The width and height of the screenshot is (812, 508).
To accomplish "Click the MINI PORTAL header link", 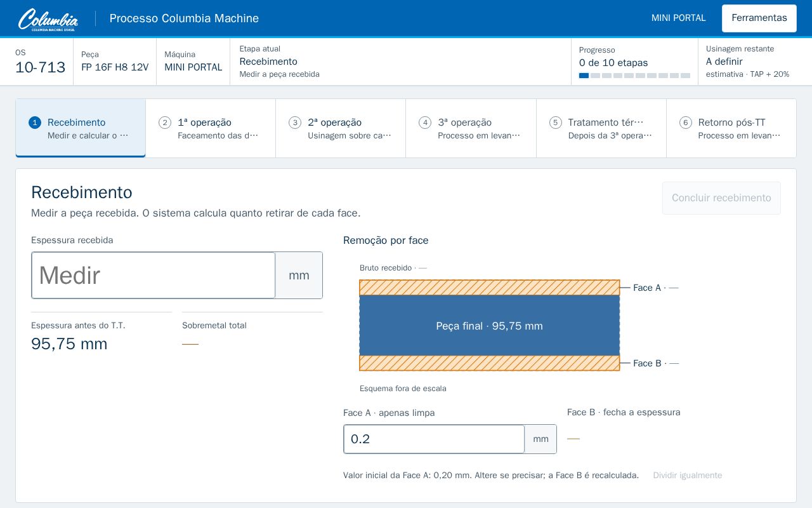I will [x=678, y=18].
